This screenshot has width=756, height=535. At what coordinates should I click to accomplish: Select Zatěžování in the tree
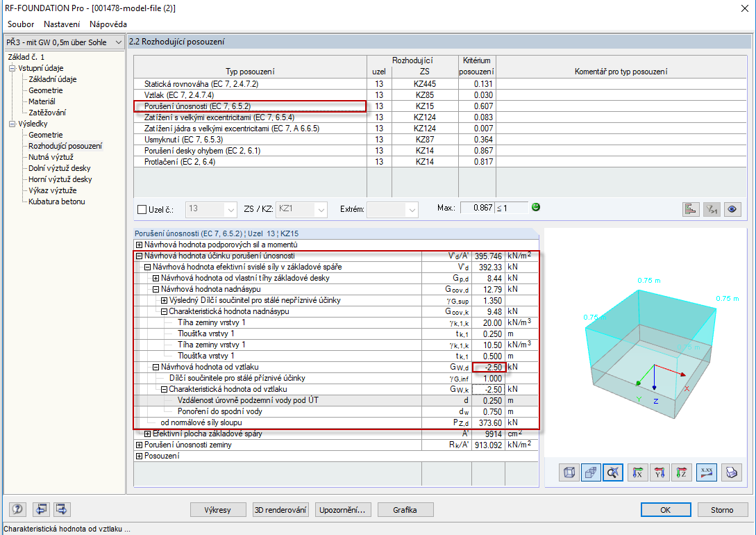(x=47, y=113)
